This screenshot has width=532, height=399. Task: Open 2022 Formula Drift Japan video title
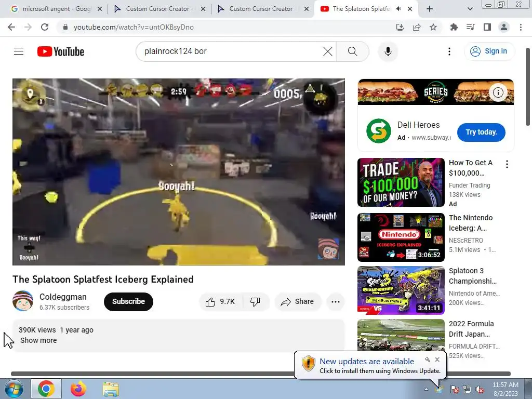[471, 329]
